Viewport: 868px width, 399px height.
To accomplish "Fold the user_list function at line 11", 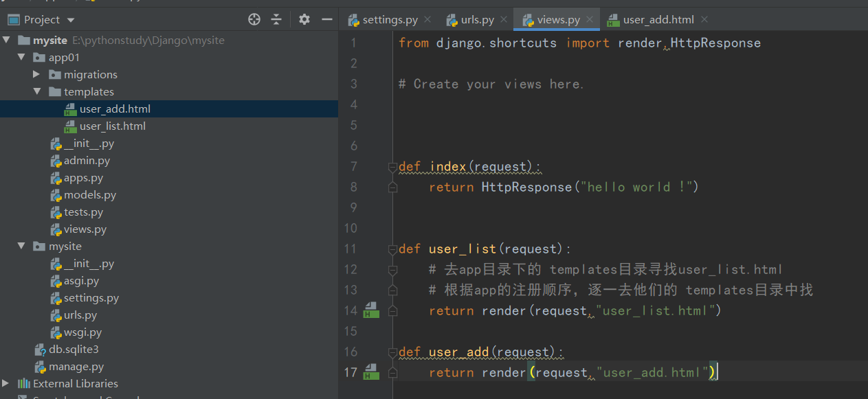I will click(392, 249).
